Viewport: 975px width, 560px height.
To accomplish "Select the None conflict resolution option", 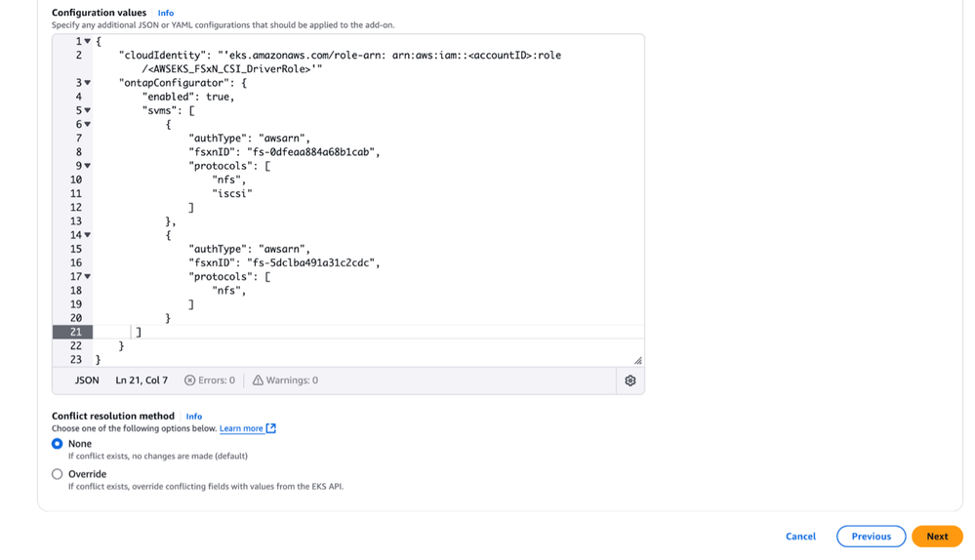I will pyautogui.click(x=58, y=444).
